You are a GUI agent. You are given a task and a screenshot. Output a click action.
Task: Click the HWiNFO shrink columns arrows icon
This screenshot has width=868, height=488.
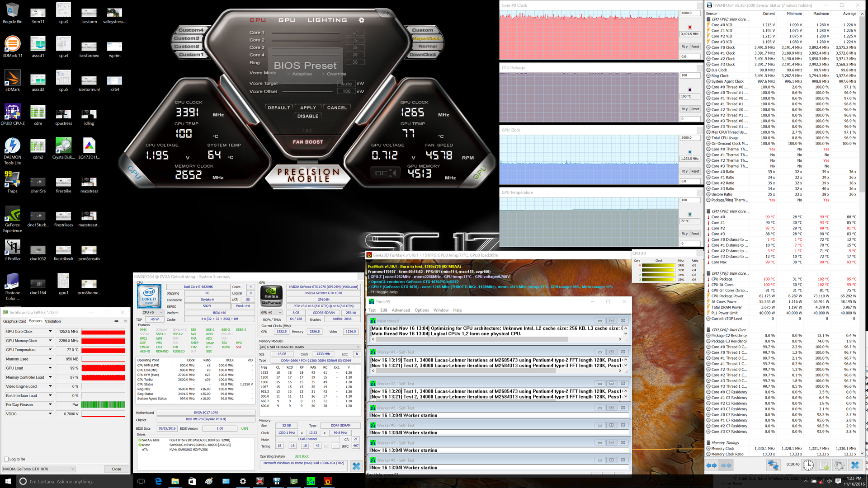click(x=726, y=465)
